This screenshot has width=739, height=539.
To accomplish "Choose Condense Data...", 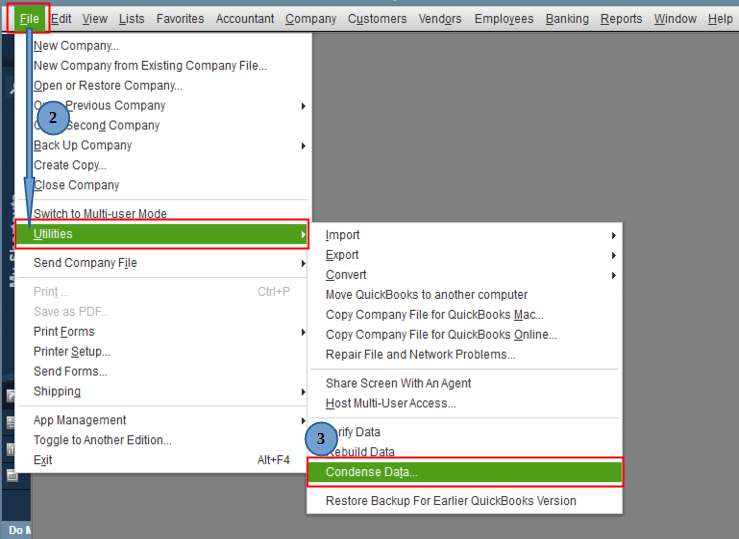I will (x=464, y=472).
